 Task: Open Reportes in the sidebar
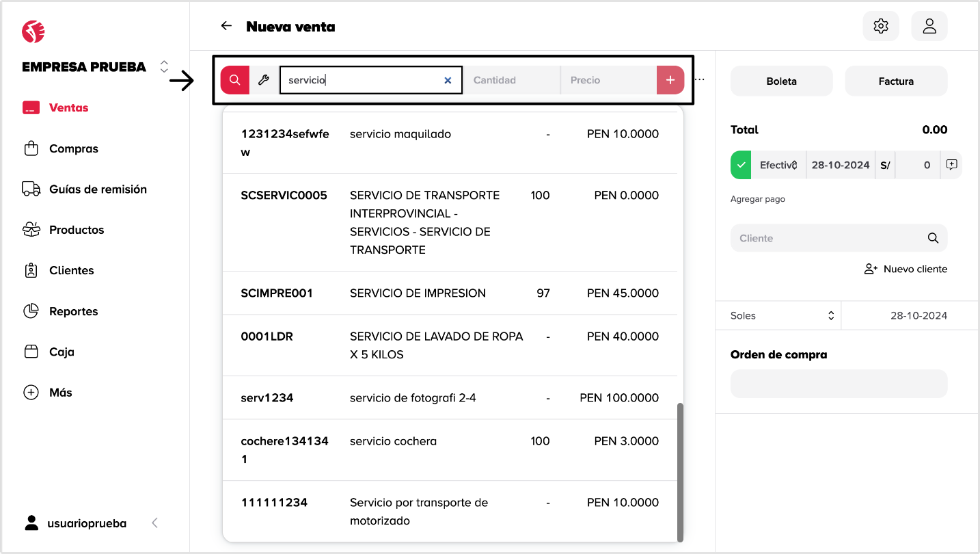[x=73, y=311]
